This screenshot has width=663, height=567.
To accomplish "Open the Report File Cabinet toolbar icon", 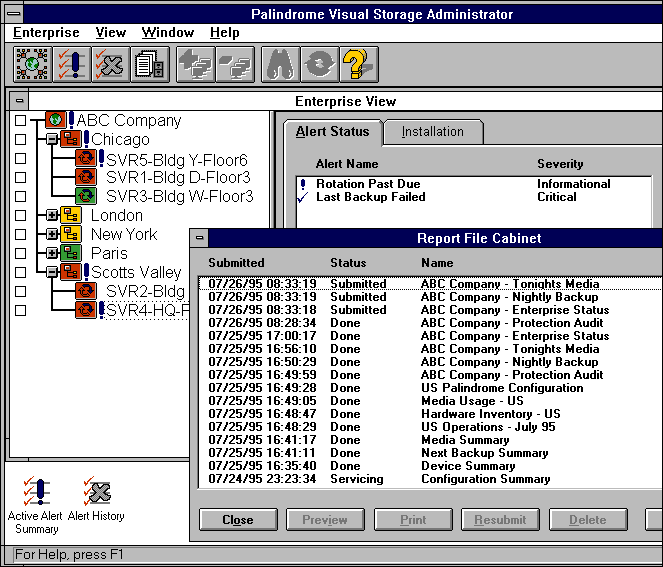I will click(x=150, y=64).
